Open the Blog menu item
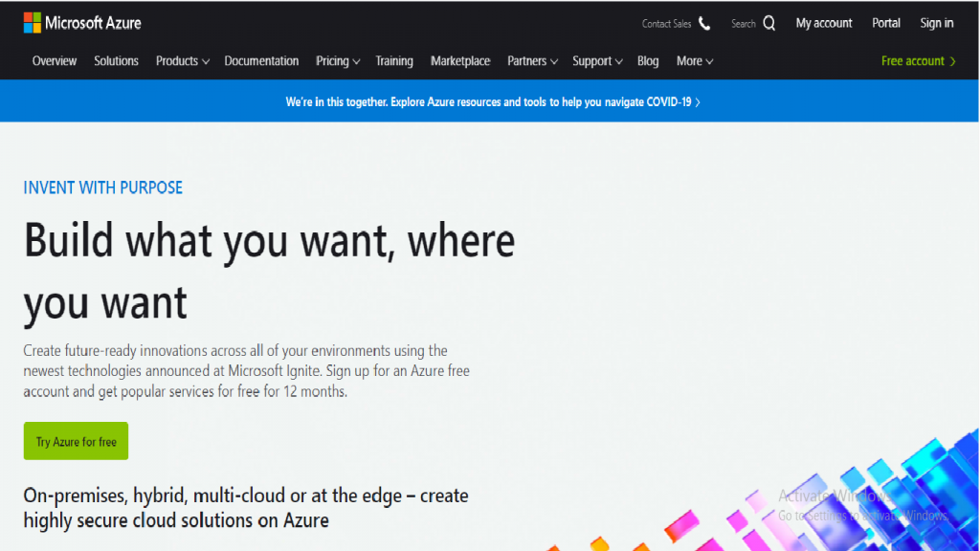This screenshot has height=551, width=980. tap(648, 60)
